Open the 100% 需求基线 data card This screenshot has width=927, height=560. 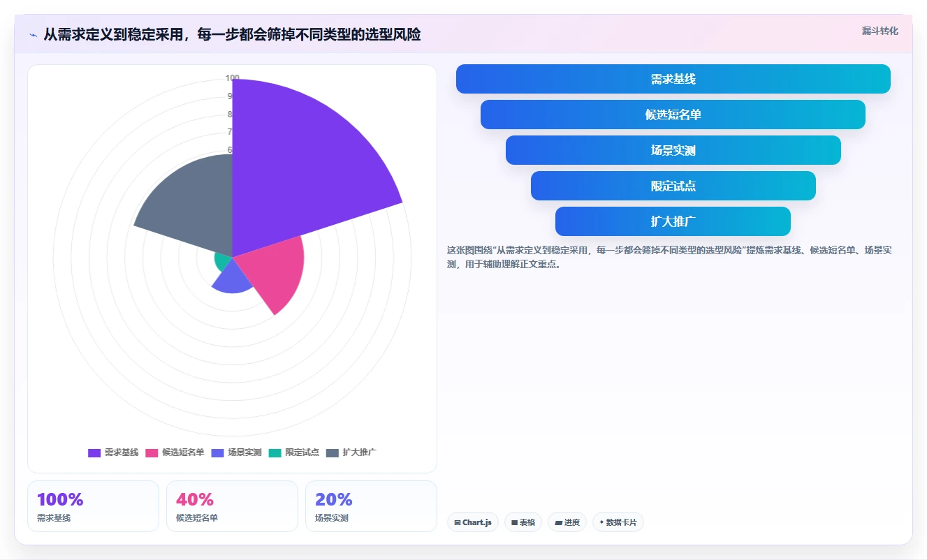tap(93, 506)
